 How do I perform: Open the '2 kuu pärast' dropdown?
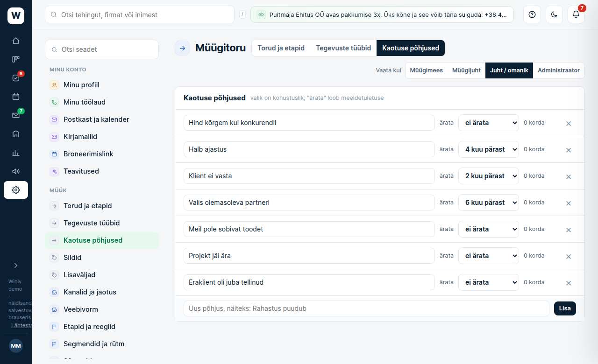pos(489,176)
